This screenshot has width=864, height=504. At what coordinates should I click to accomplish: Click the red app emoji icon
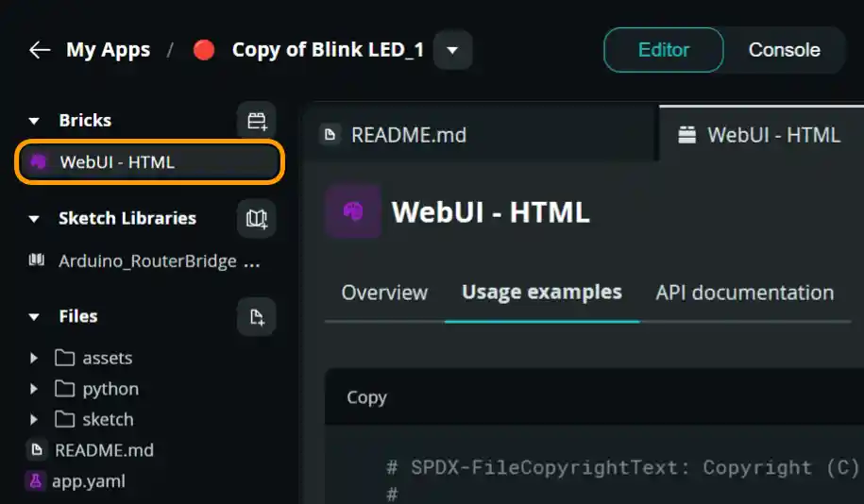[203, 50]
